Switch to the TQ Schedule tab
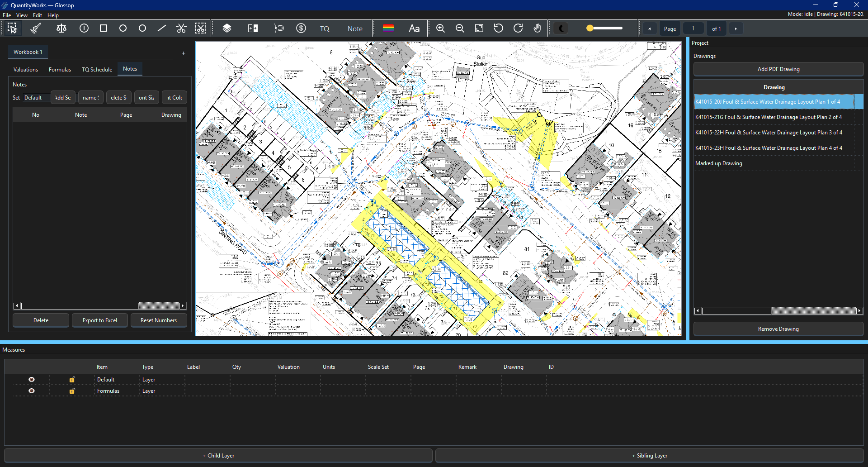 (97, 70)
